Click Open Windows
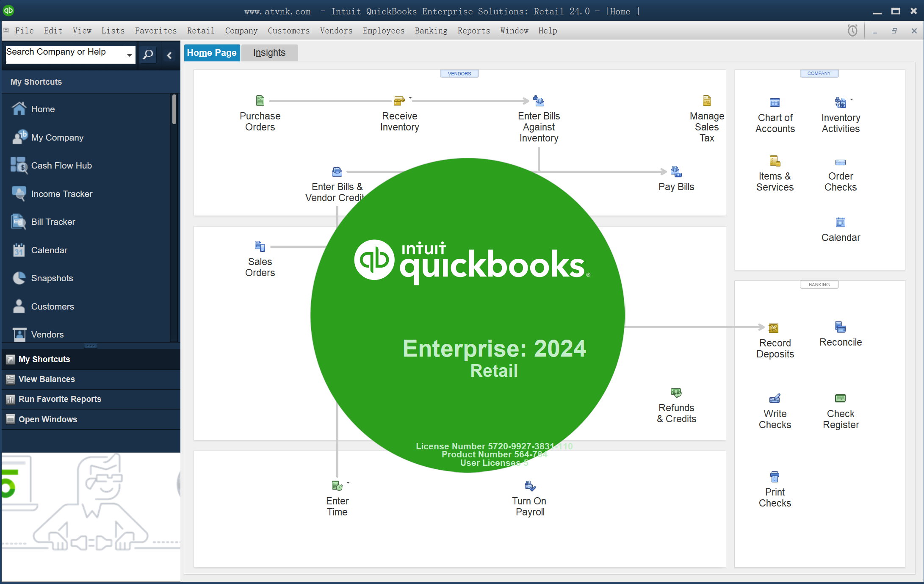Image resolution: width=924 pixels, height=584 pixels. click(91, 419)
